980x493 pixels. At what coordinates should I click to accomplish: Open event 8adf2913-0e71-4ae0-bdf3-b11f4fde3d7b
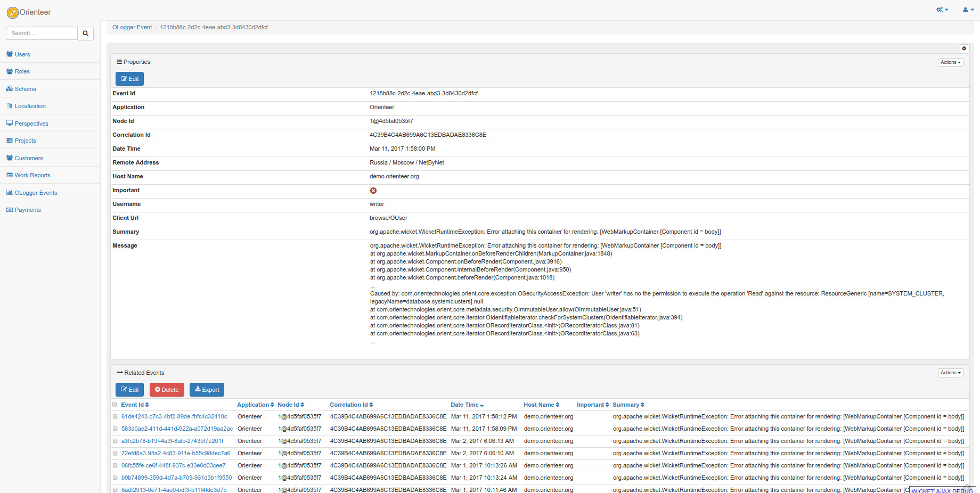[174, 490]
